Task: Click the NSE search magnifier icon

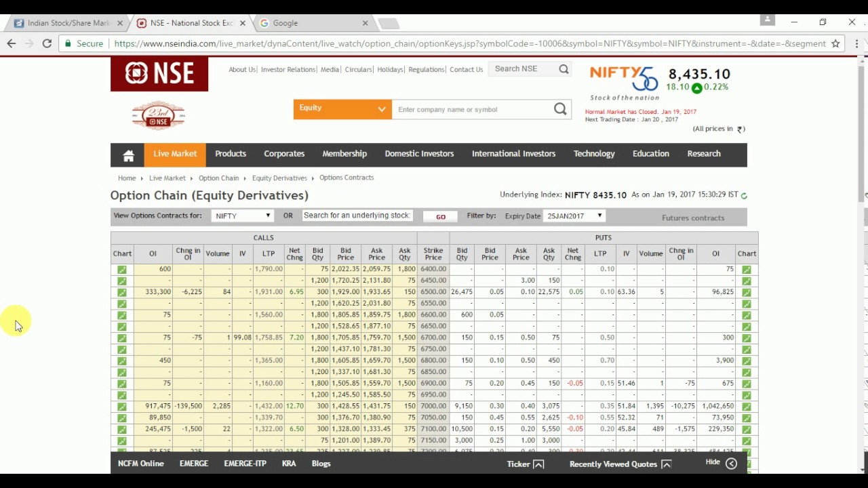Action: 564,69
